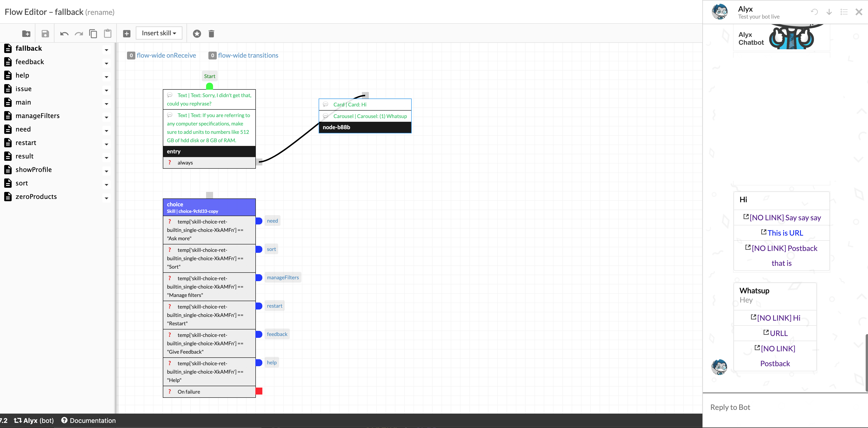Select the zeroProducts flow

pos(36,196)
